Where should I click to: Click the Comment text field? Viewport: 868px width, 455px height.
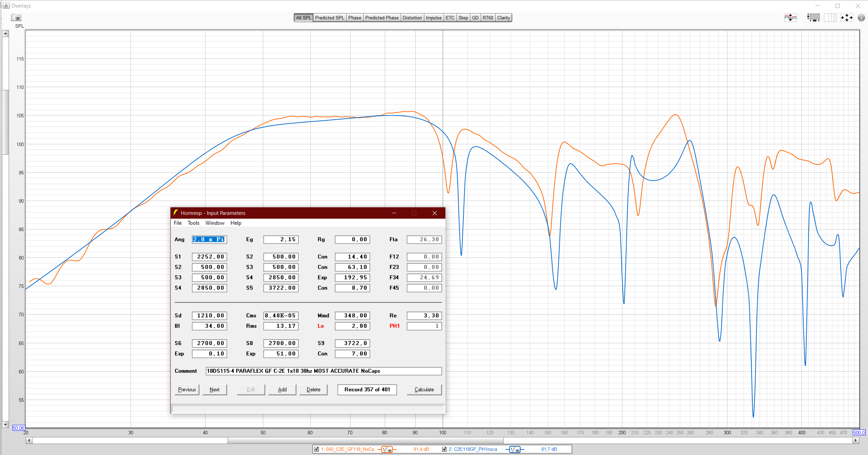point(324,371)
